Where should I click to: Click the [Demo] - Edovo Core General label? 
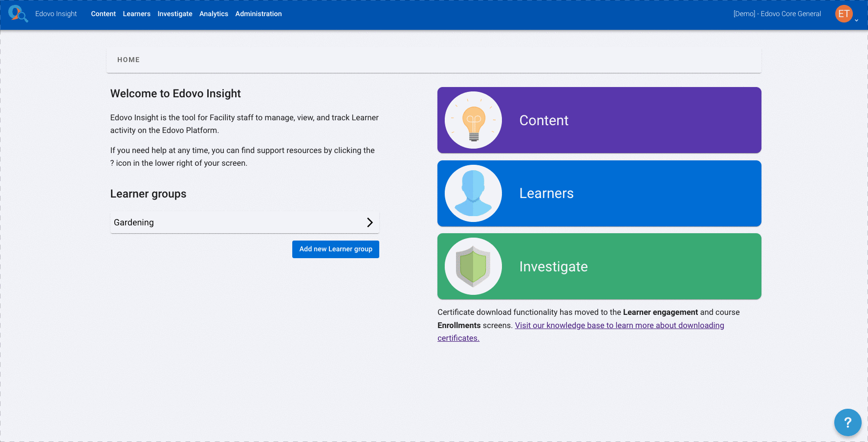(777, 14)
